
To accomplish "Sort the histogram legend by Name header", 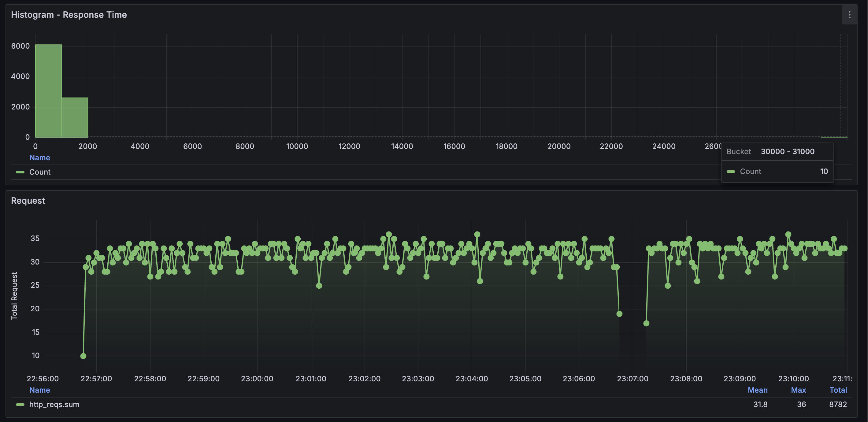I will (39, 157).
